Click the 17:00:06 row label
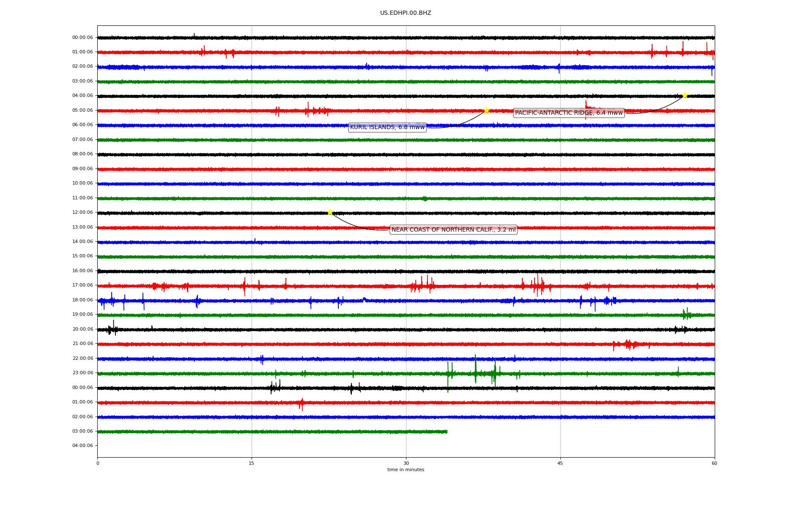Viewport: 812px width, 508px height. point(82,285)
